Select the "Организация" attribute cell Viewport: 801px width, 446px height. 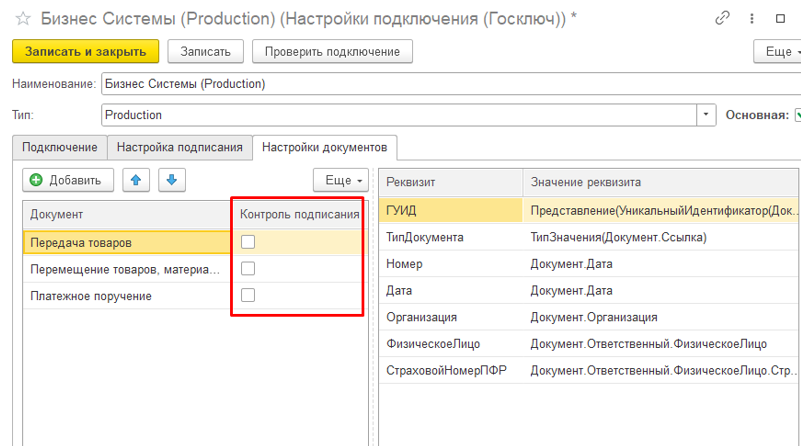coord(451,317)
